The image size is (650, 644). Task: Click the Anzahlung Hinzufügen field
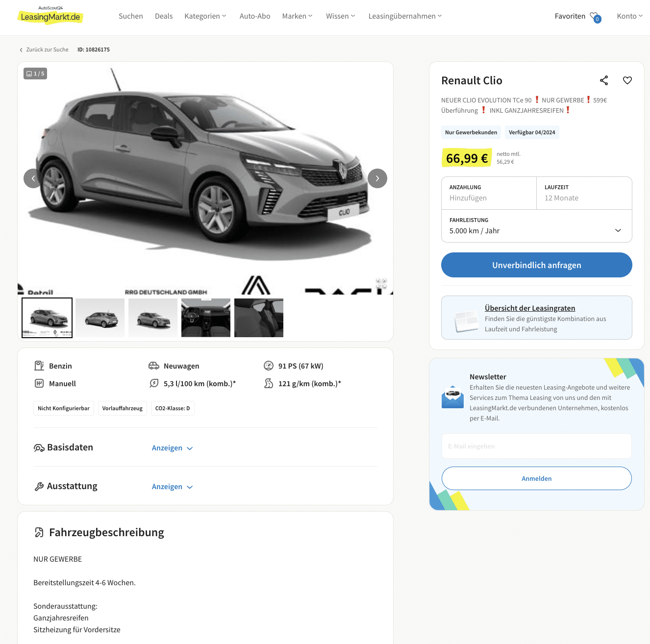[489, 193]
